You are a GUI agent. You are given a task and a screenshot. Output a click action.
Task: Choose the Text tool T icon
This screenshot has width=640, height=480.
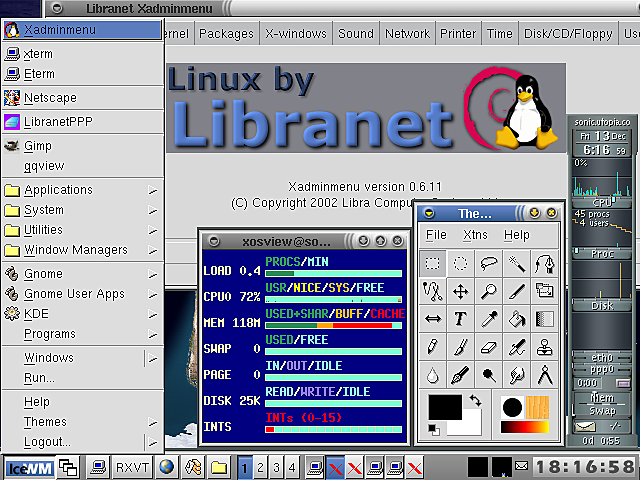point(460,319)
